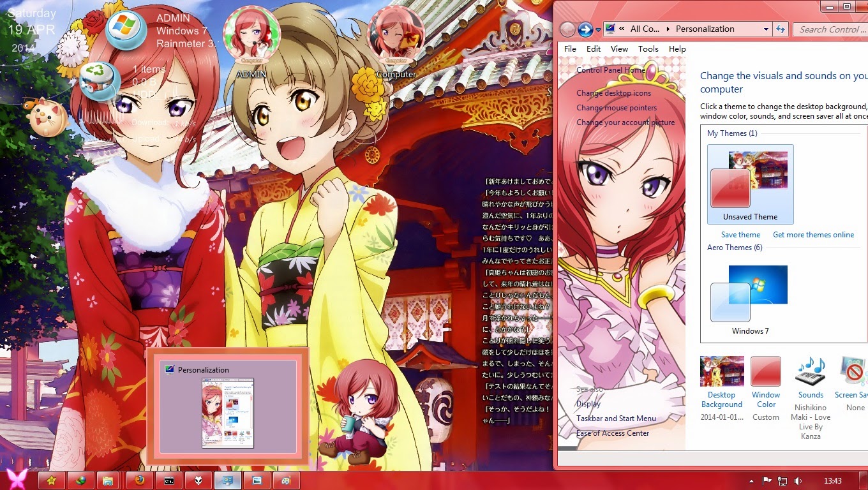Click Get more themes online
Image resolution: width=868 pixels, height=490 pixels.
(813, 235)
